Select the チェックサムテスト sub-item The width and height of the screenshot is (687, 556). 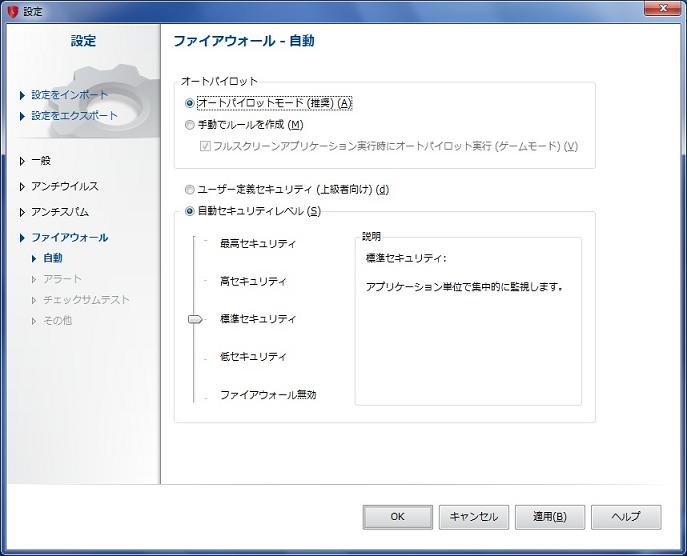click(86, 300)
